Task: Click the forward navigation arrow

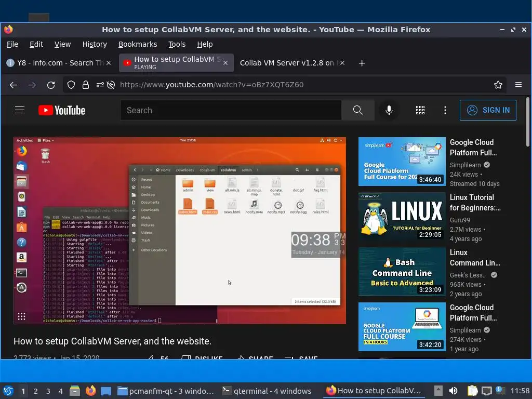Action: tap(32, 85)
